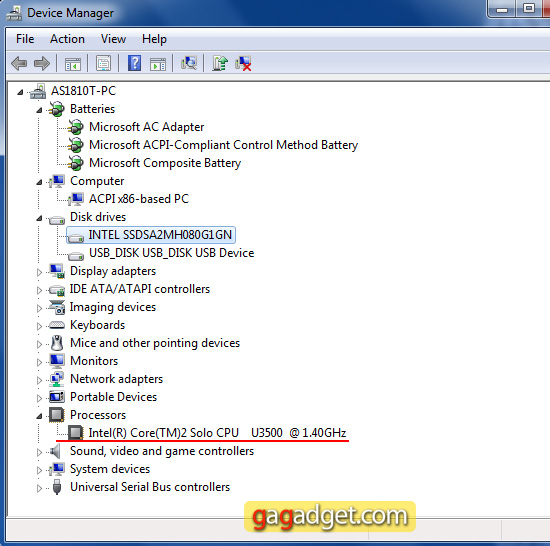Click the Forward arrow toolbar button
The image size is (550, 546).
42,63
